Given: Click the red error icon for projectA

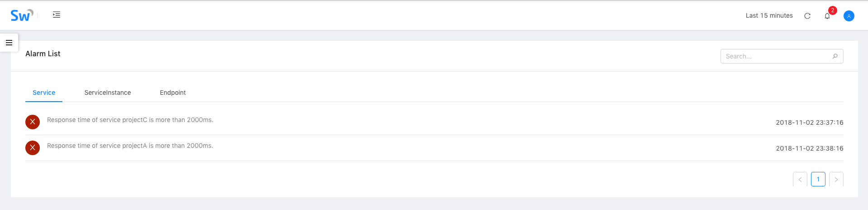Looking at the screenshot, I should point(33,148).
